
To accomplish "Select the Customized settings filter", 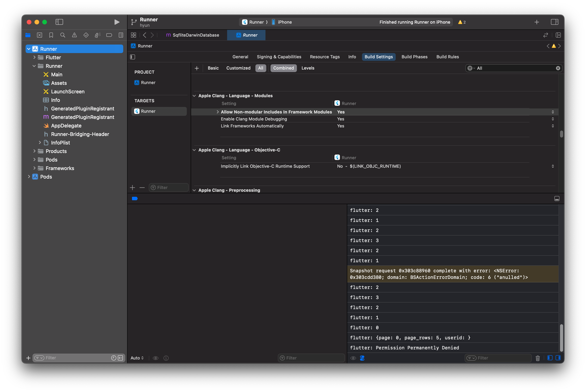I will click(238, 68).
